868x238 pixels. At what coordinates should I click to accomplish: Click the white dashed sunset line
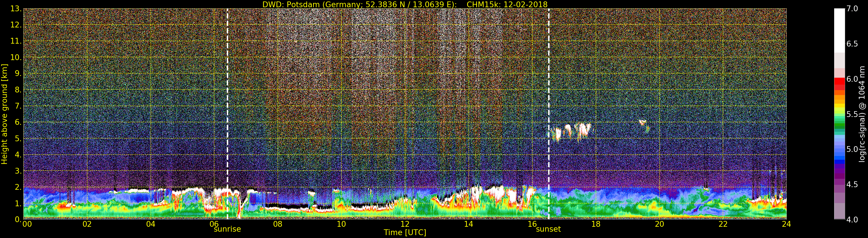[549, 114]
